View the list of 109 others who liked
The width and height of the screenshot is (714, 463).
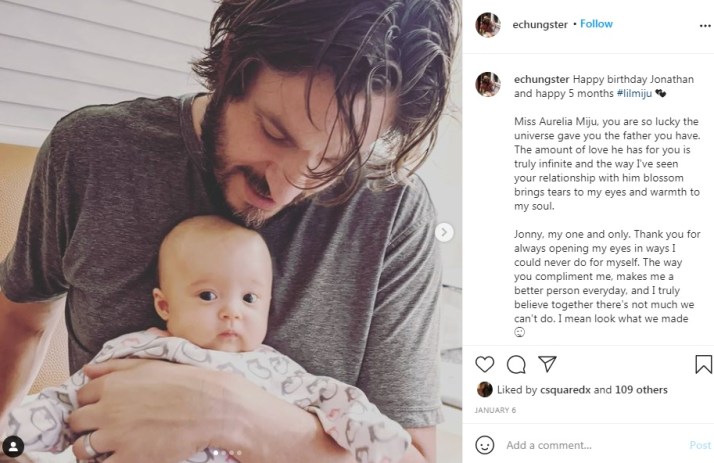(641, 390)
